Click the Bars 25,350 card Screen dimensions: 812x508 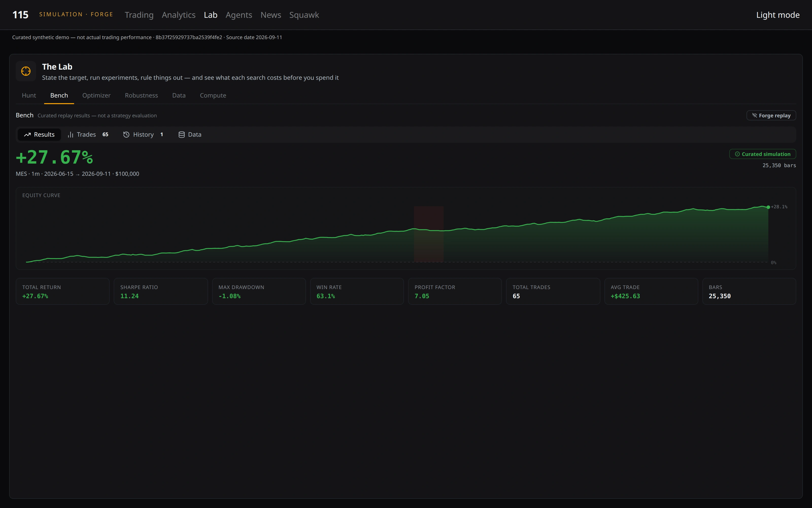(749, 291)
